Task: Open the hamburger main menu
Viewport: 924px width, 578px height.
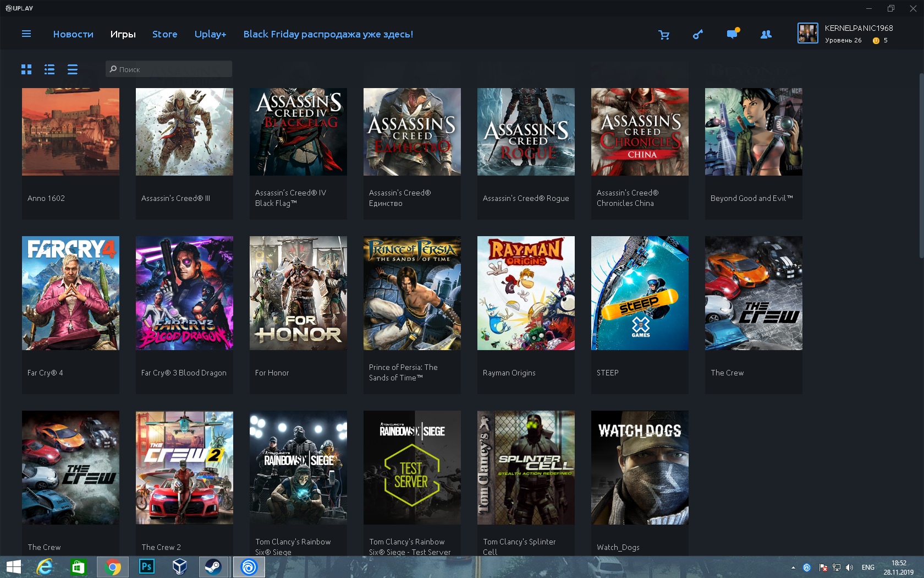Action: click(x=26, y=34)
